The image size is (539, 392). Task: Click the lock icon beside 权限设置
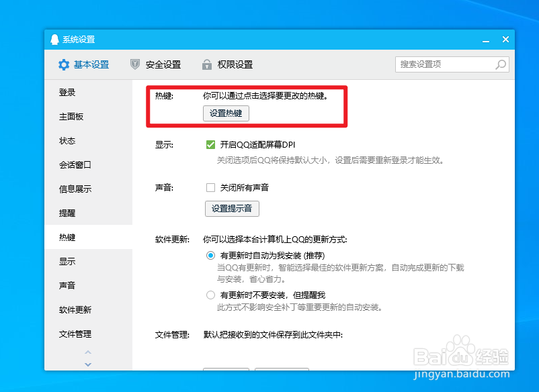pos(207,64)
